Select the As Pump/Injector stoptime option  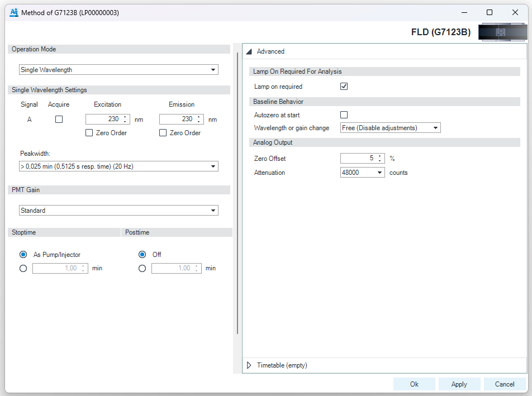[23, 254]
